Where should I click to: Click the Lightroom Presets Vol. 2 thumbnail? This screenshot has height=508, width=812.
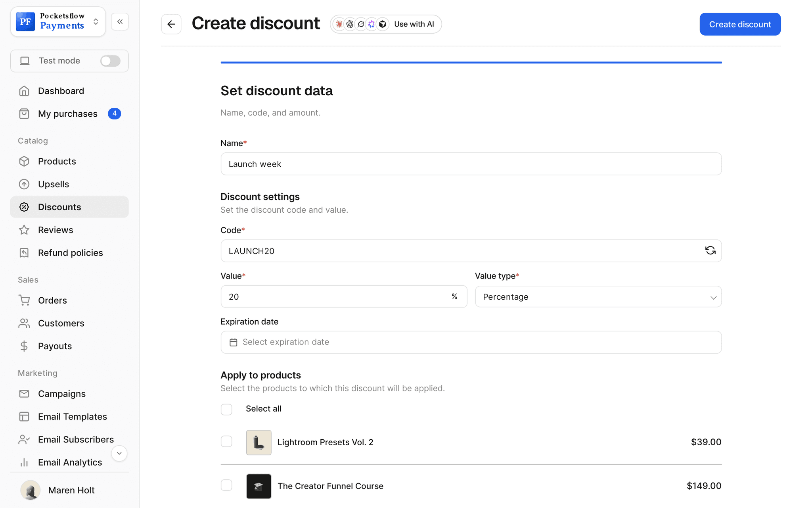coord(259,442)
